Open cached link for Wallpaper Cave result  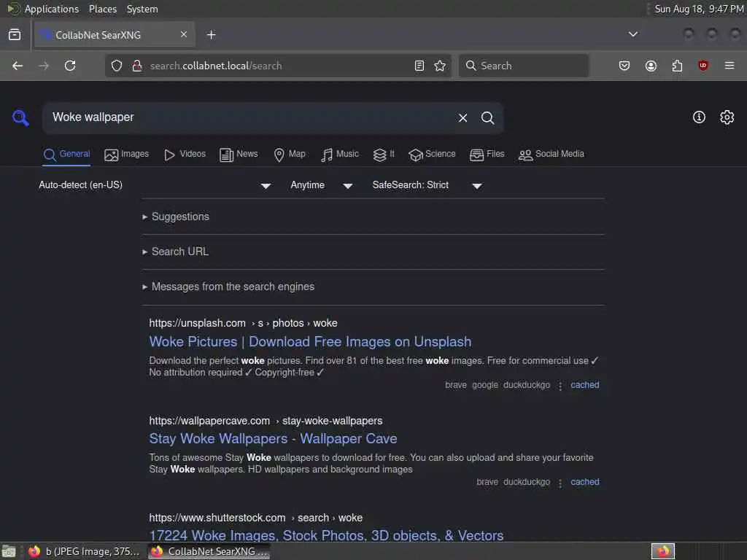584,482
